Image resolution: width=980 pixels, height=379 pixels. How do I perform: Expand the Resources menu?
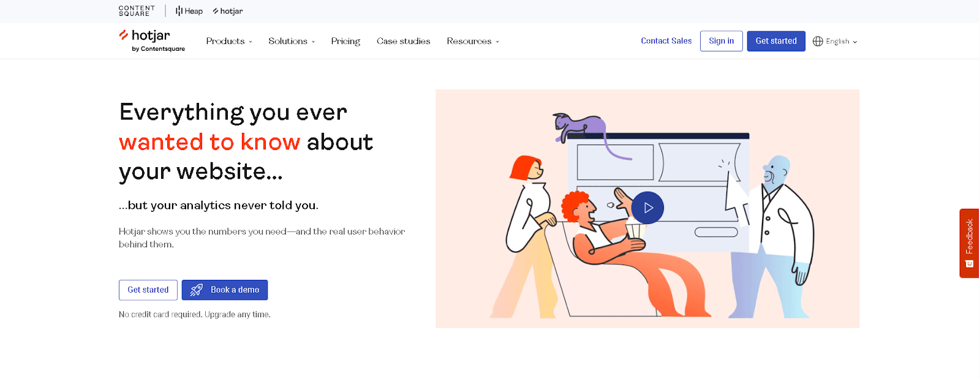click(473, 41)
